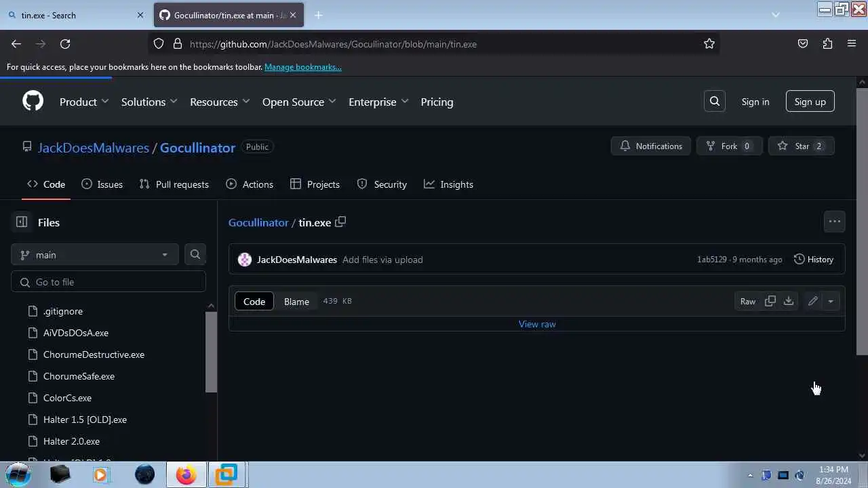868x488 pixels.
Task: Show hidden system tray icons
Action: [750, 475]
